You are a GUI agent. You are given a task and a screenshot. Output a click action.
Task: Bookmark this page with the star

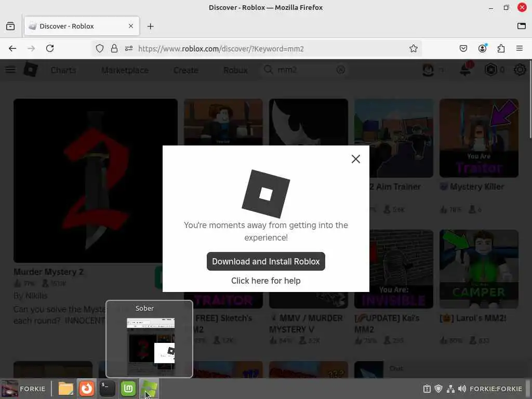tap(413, 48)
